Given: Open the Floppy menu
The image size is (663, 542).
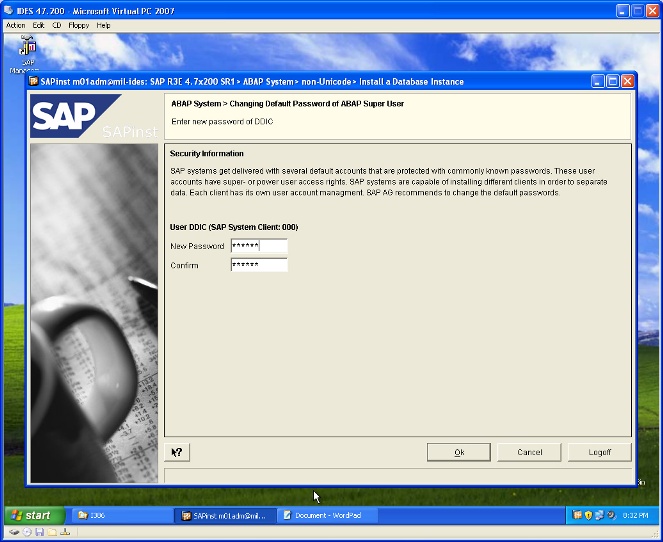Looking at the screenshot, I should [79, 25].
